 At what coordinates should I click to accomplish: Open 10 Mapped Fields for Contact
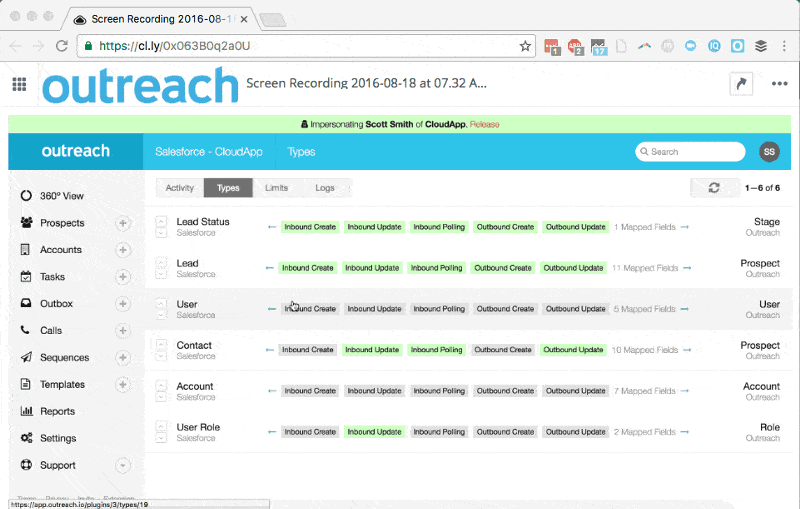coord(645,350)
